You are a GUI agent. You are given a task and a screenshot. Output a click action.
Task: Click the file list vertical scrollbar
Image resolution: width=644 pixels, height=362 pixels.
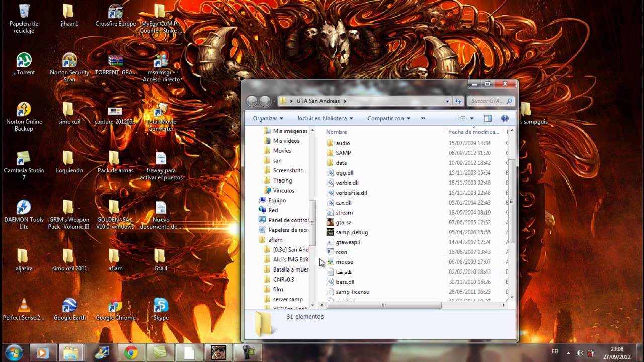511,201
